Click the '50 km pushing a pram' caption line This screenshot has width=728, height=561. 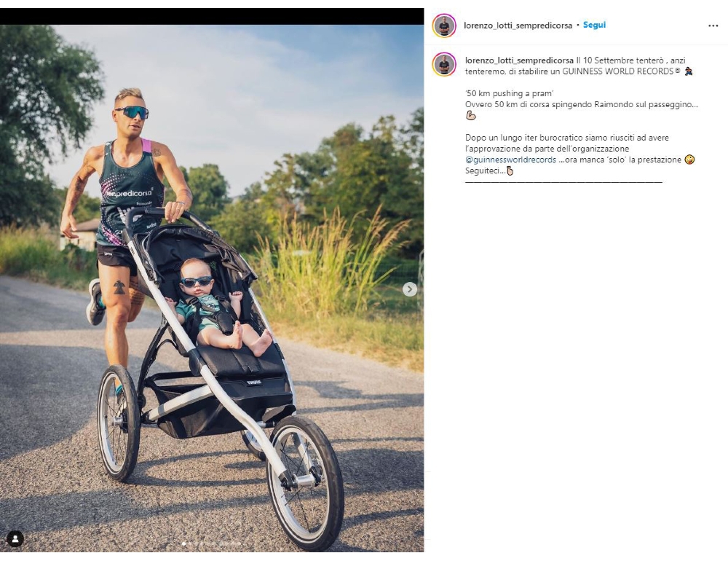click(510, 93)
